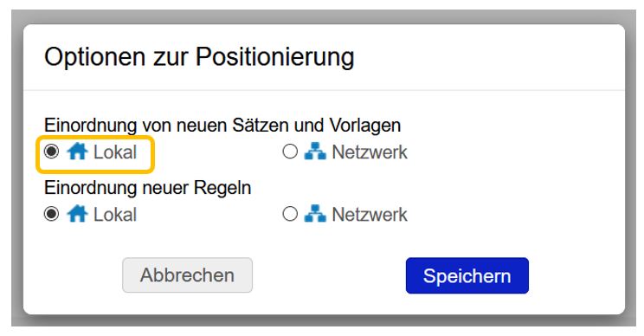The height and width of the screenshot is (336, 644).
Task: Click the Abbrechen button
Action: coord(187,275)
